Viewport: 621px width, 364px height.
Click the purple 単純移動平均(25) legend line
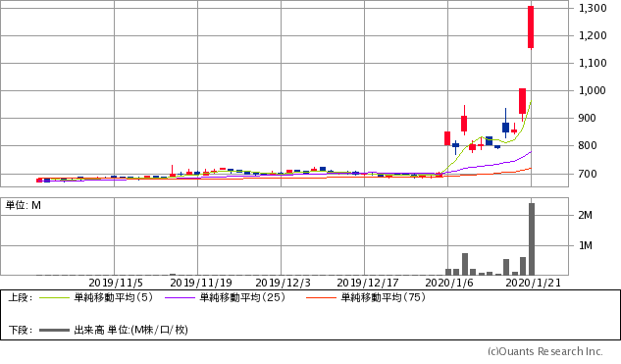point(180,297)
